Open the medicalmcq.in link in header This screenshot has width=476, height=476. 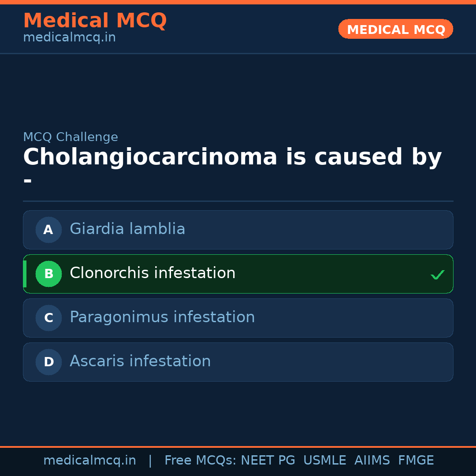(69, 38)
